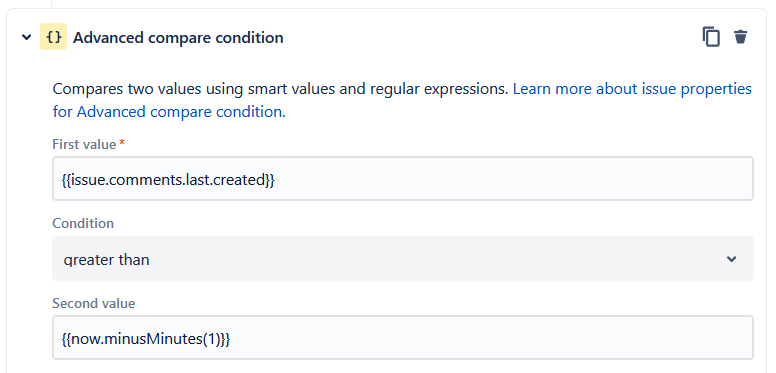Image resolution: width=776 pixels, height=373 pixels.
Task: Place cursor in {{now.minusMinutes(1)}} text
Action: (146, 339)
